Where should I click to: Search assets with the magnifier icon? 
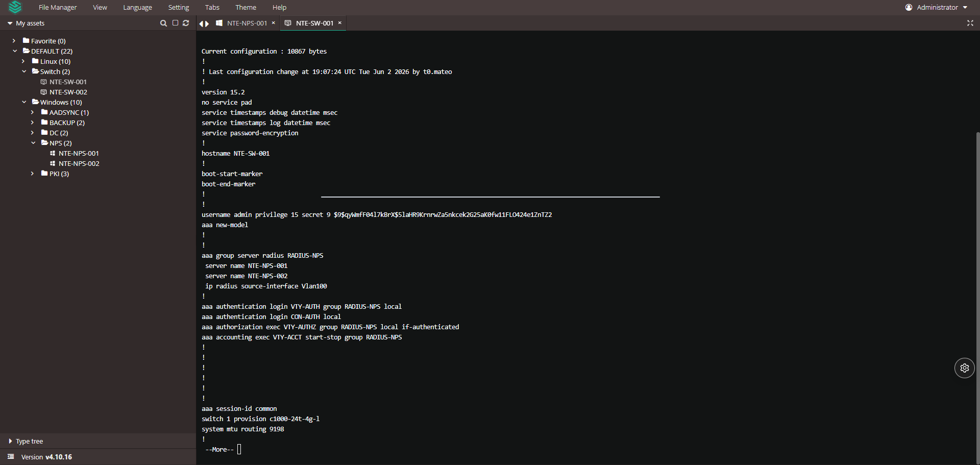coord(163,23)
